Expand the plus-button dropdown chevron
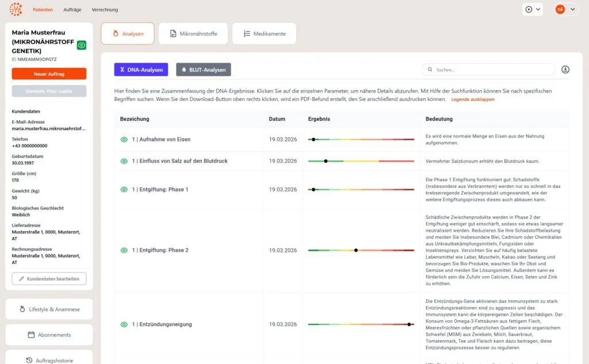Screen dimensions: 589x364 tap(538, 9)
